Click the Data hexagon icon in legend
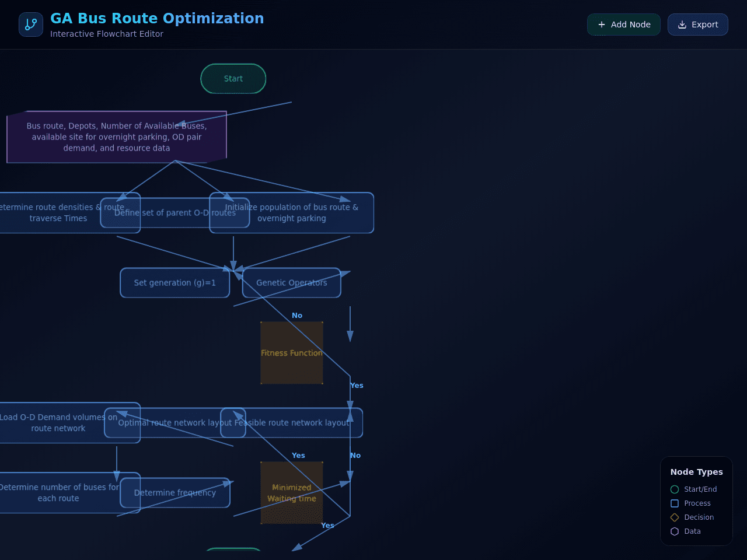747x560 pixels. [x=675, y=531]
